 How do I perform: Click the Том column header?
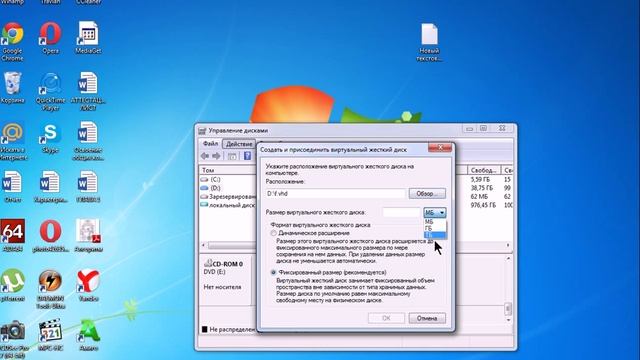228,170
